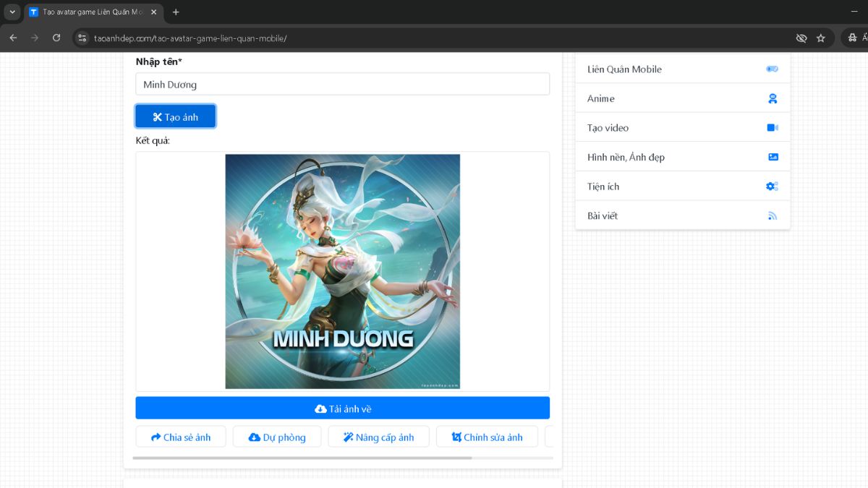Click the Nhập tên text input field

(x=342, y=84)
